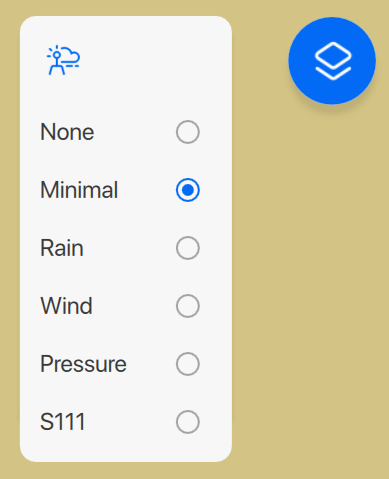Click the "Rain" option label

62,248
